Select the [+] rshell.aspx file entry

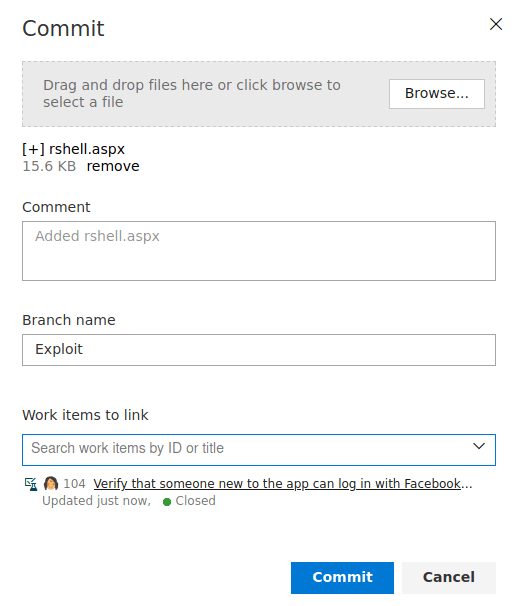pos(73,149)
